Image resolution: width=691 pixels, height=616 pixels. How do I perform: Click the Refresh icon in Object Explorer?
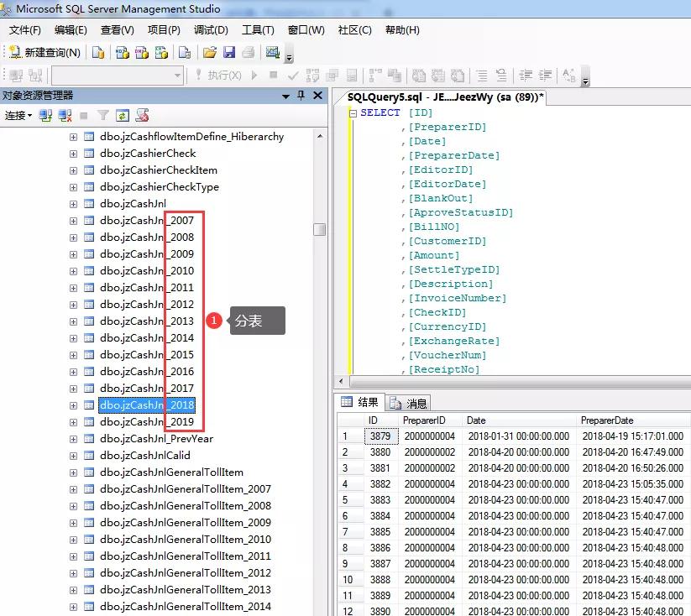123,116
